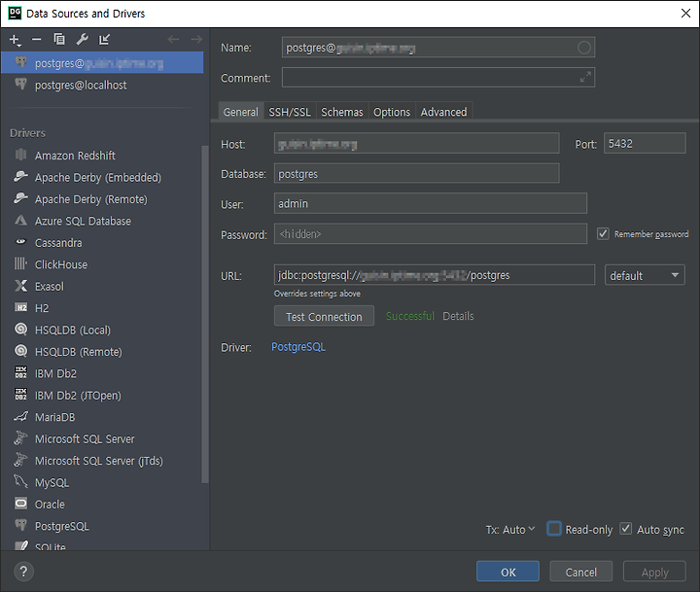Select HSQLDB (Remote) driver icon
This screenshot has height=592, width=700.
pyautogui.click(x=20, y=351)
